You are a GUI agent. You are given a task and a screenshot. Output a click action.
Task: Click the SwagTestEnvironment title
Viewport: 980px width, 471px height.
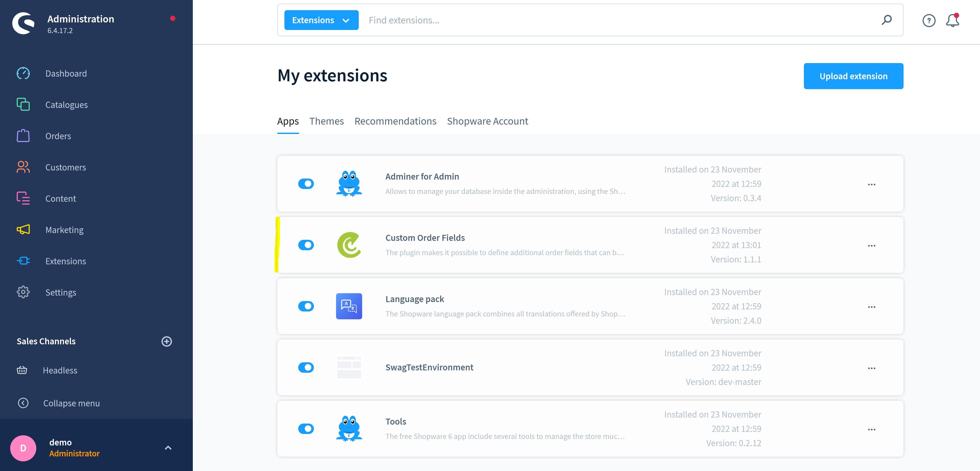(x=429, y=367)
